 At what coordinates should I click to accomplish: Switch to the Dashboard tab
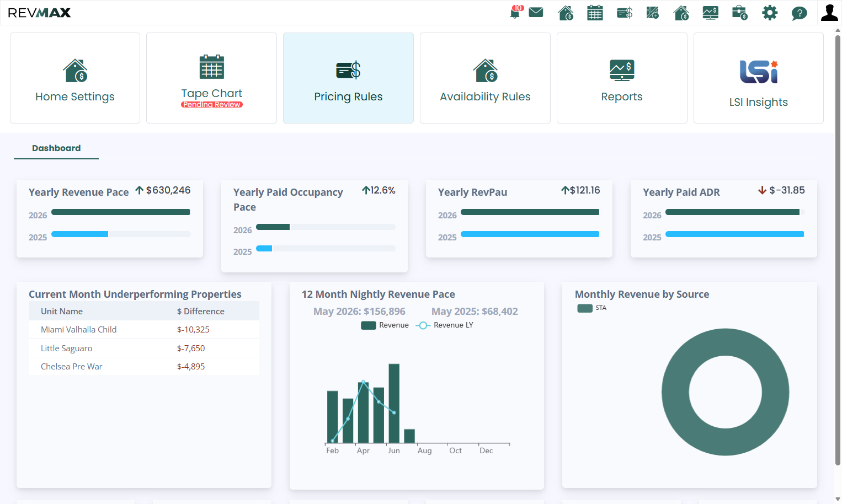56,148
